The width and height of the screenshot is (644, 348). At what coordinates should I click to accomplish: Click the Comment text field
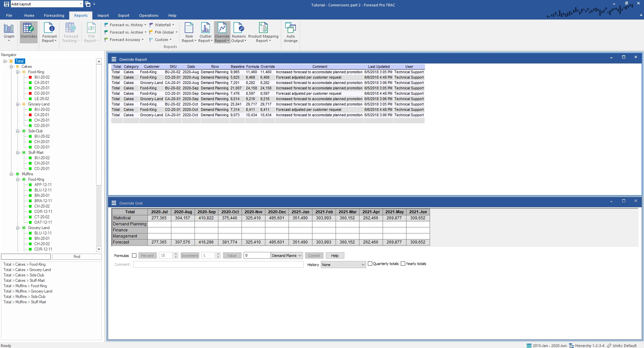(218, 265)
